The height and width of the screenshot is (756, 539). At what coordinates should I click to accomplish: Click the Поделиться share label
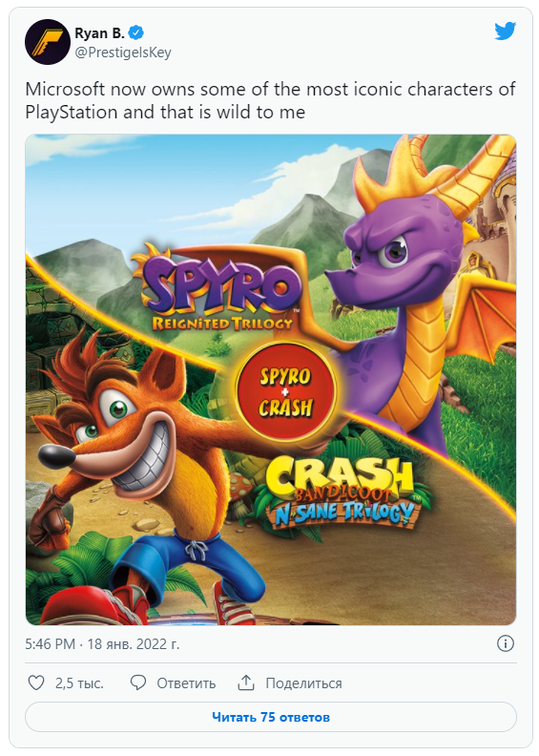point(304,683)
